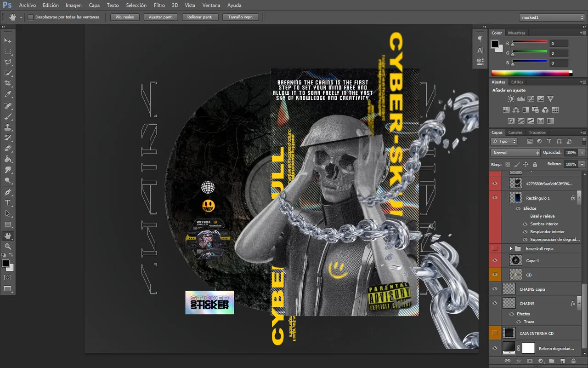Open the Filtro menu
588x368 pixels.
159,6
